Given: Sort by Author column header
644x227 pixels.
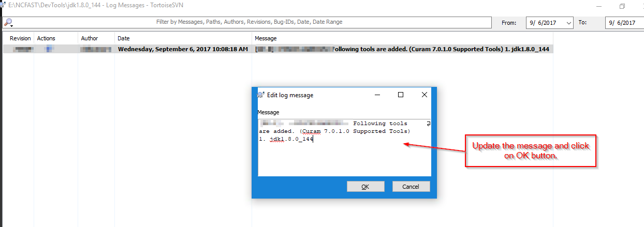Looking at the screenshot, I should (x=90, y=38).
